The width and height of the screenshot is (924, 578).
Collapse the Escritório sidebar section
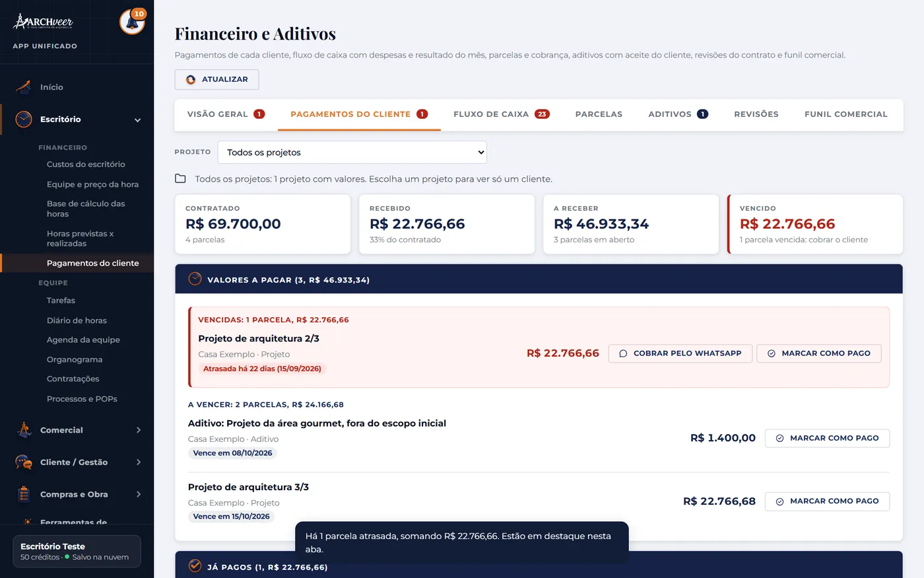pos(138,120)
